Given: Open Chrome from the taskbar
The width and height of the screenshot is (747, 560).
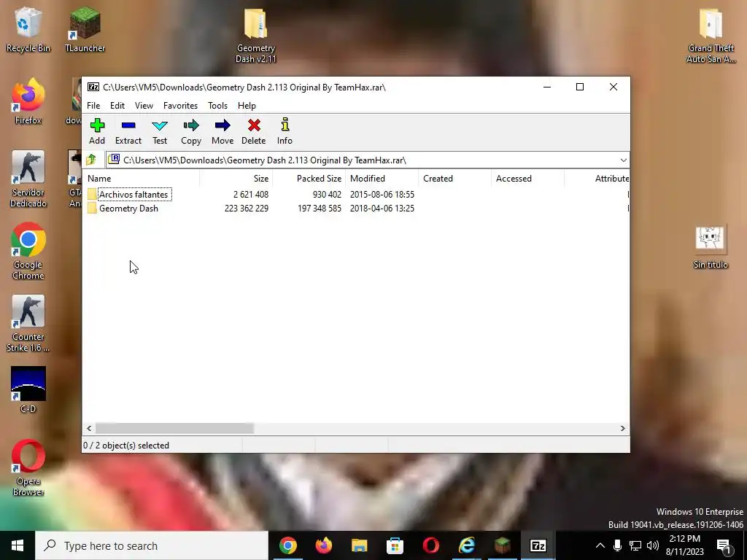Looking at the screenshot, I should 287,545.
